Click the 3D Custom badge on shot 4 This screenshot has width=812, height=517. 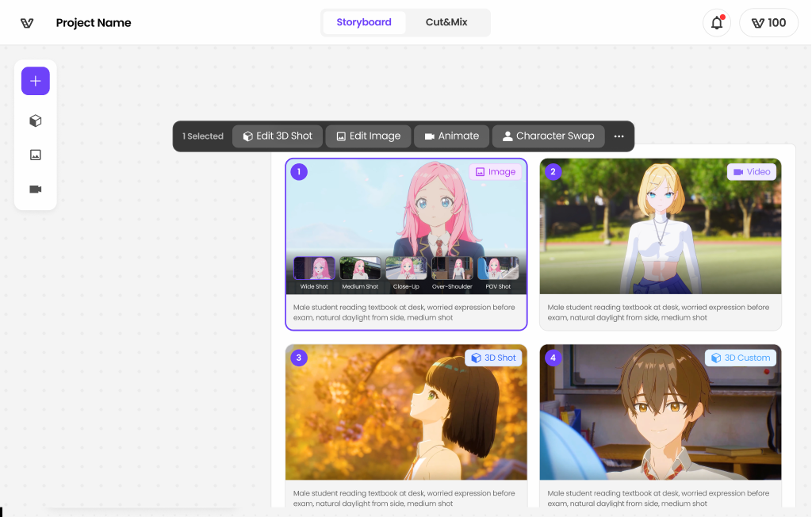point(740,358)
